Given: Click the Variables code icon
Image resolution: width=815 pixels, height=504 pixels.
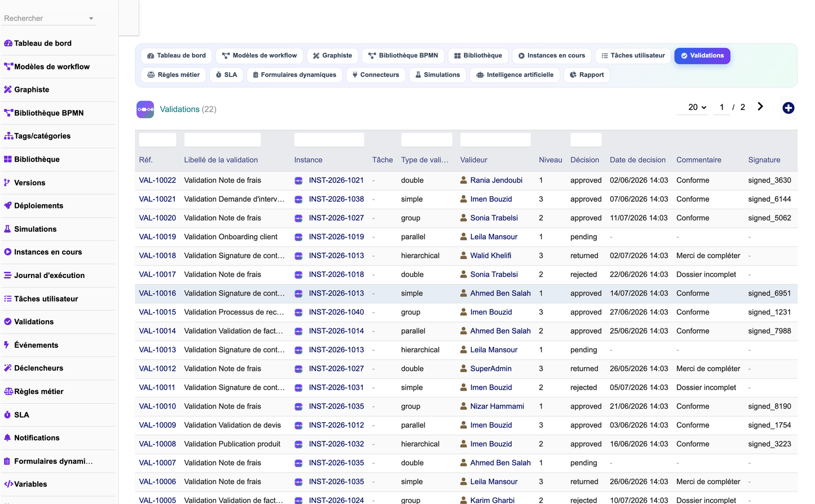Looking at the screenshot, I should (x=8, y=484).
